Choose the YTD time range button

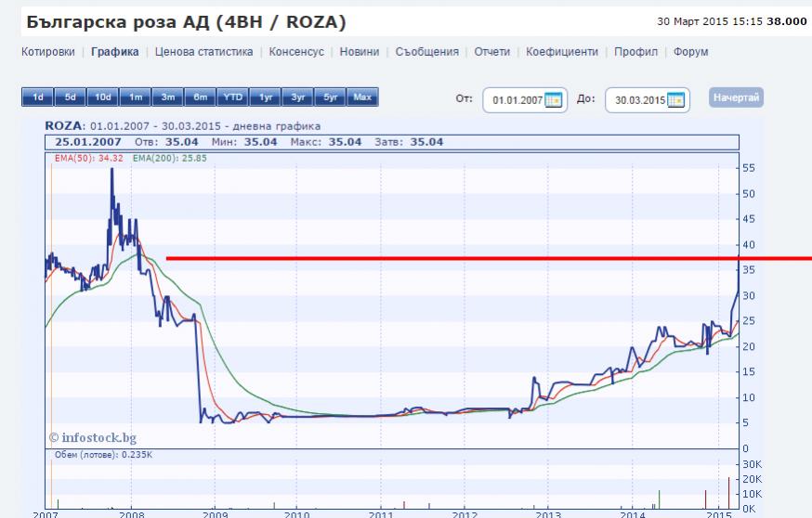click(232, 97)
